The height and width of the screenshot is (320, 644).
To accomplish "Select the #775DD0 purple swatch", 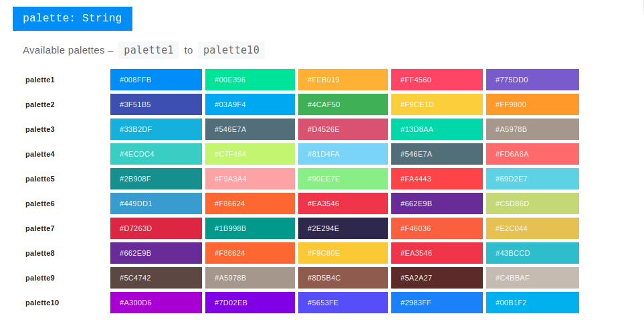I will (532, 80).
